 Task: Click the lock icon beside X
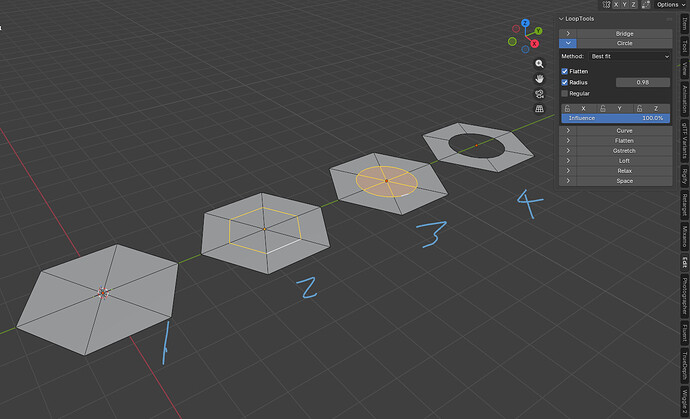[567, 108]
